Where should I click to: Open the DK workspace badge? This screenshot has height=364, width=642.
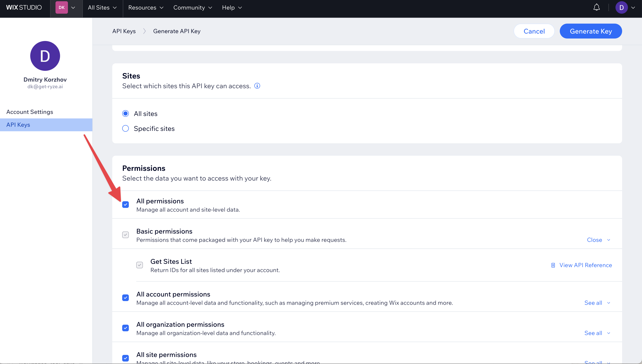click(62, 7)
